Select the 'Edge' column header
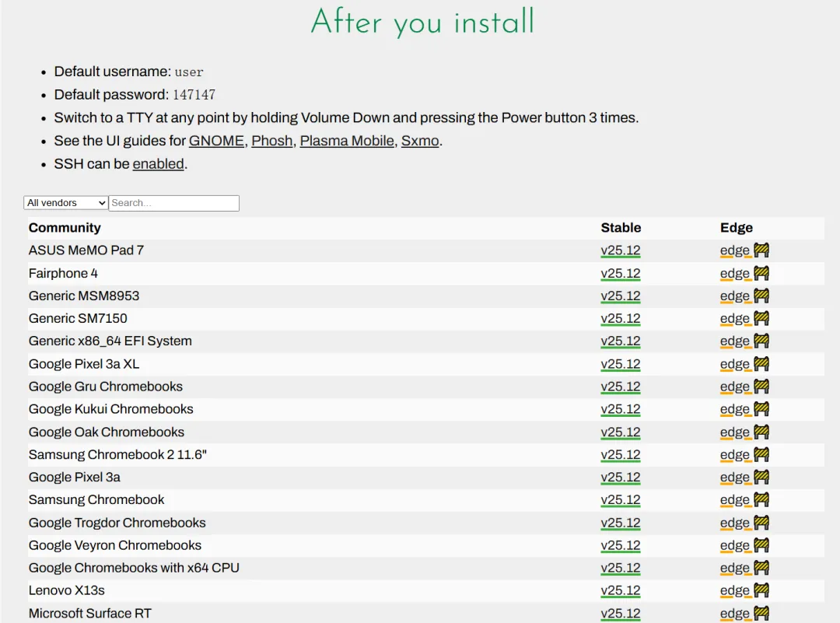The height and width of the screenshot is (623, 840). point(736,228)
